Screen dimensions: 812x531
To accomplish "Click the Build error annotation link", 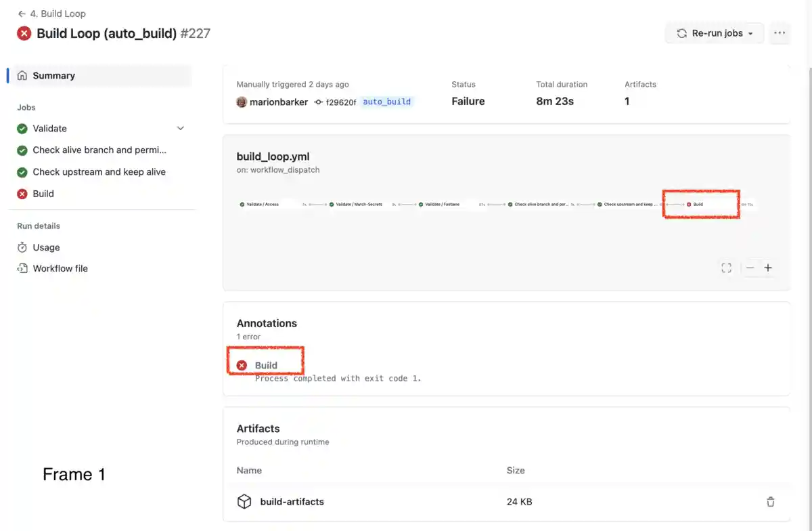I will point(266,366).
